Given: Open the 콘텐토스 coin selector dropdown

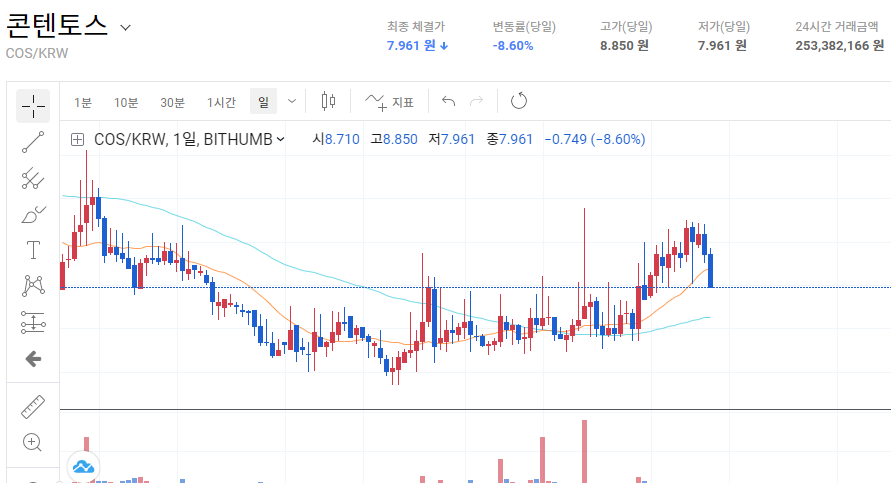Looking at the screenshot, I should [126, 27].
